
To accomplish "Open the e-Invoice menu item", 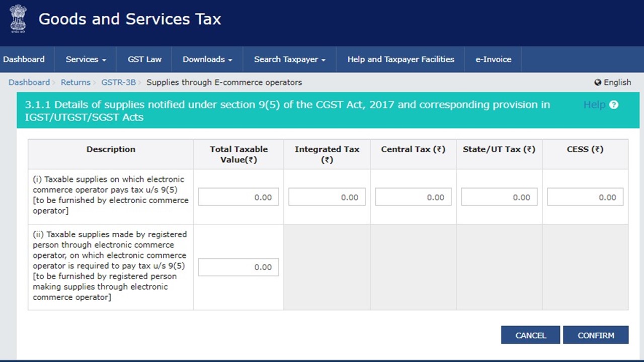I will tap(493, 59).
